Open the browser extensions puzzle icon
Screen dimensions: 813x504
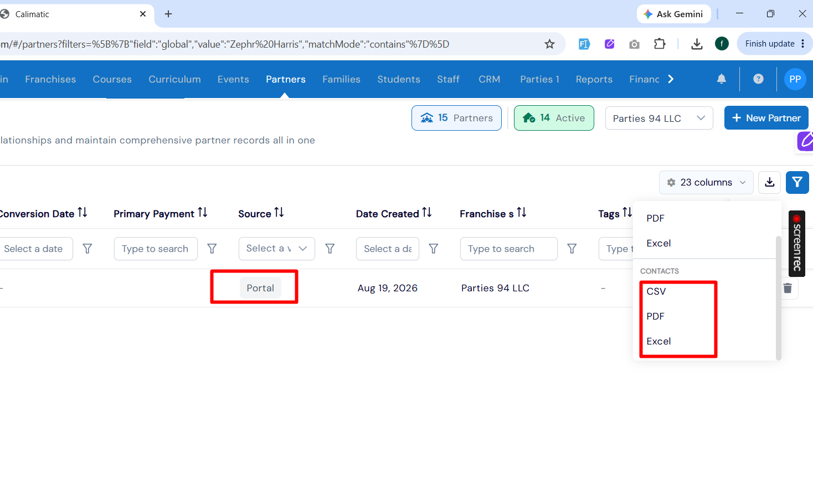(660, 44)
